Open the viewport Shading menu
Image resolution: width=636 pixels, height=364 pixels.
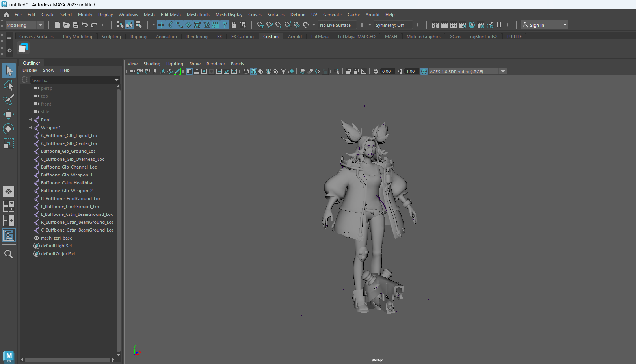(x=152, y=64)
